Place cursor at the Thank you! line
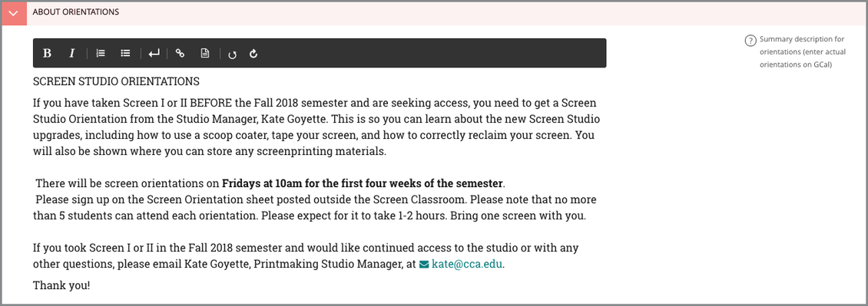The image size is (868, 306). (61, 285)
